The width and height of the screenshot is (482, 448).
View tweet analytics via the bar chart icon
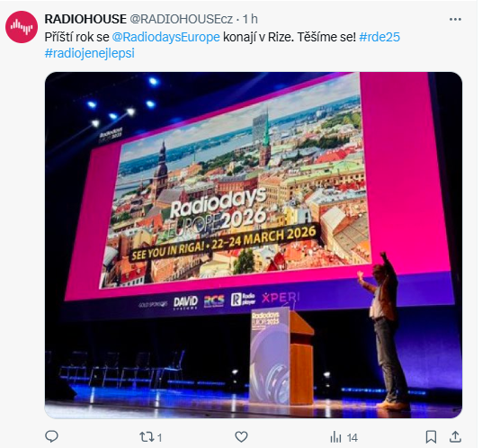point(336,437)
